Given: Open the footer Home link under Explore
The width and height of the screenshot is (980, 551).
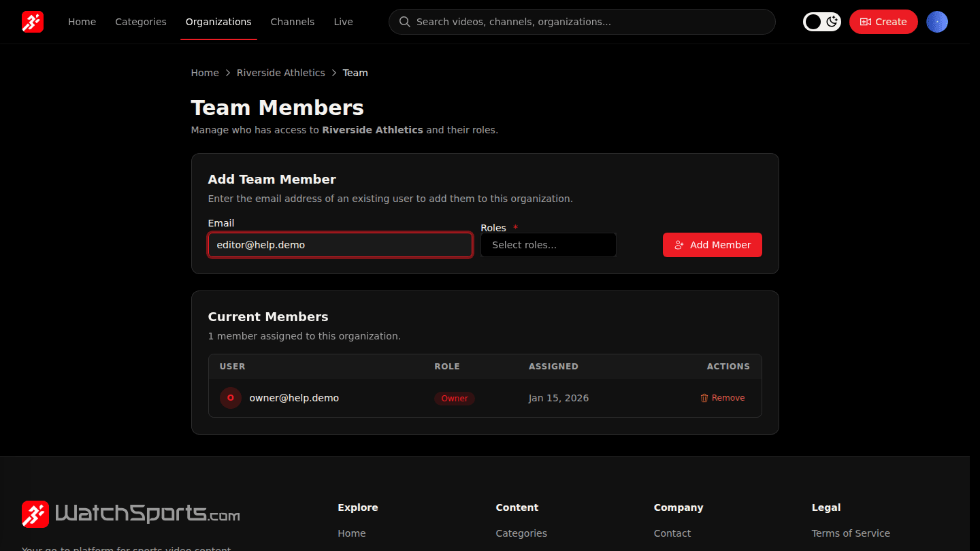Looking at the screenshot, I should point(352,533).
